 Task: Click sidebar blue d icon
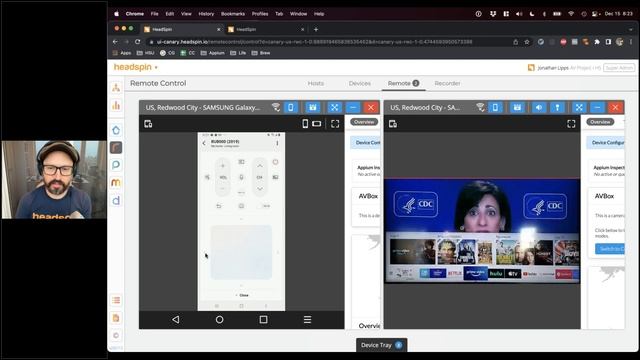116,200
